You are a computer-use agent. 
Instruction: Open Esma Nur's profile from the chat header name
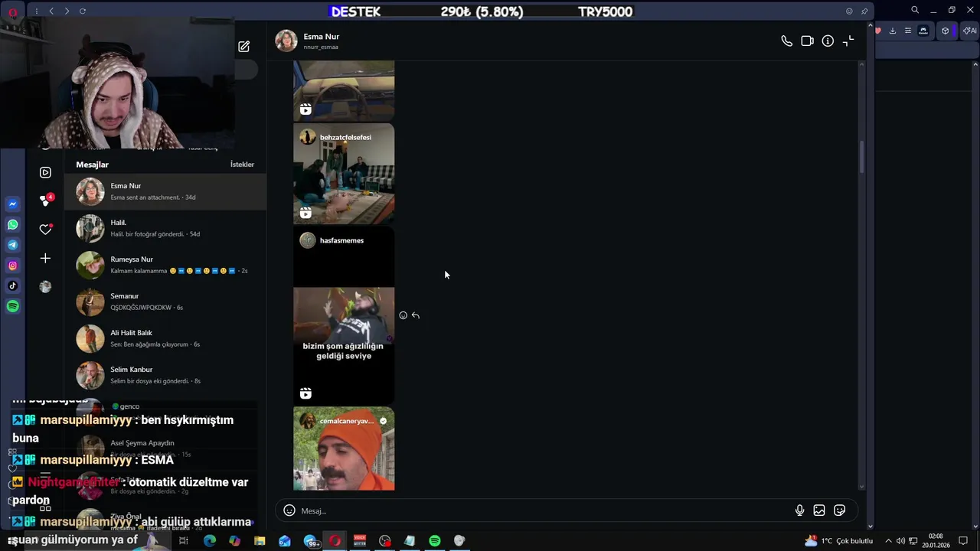[x=321, y=37]
